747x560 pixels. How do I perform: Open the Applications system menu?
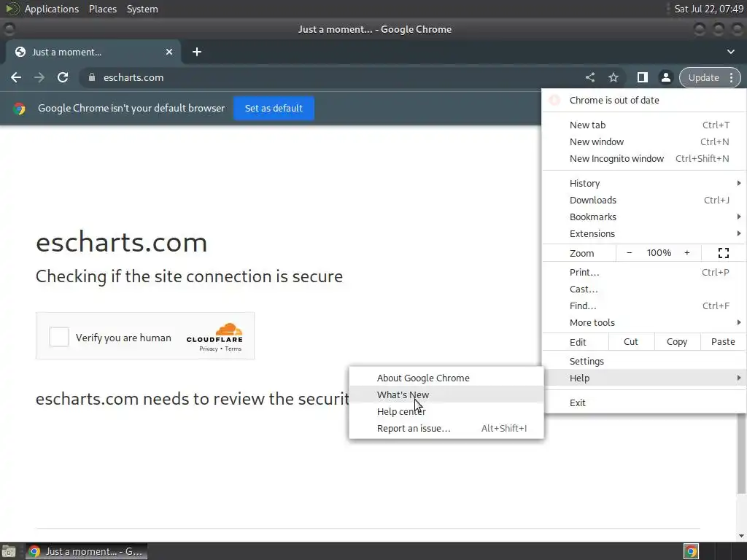[52, 9]
